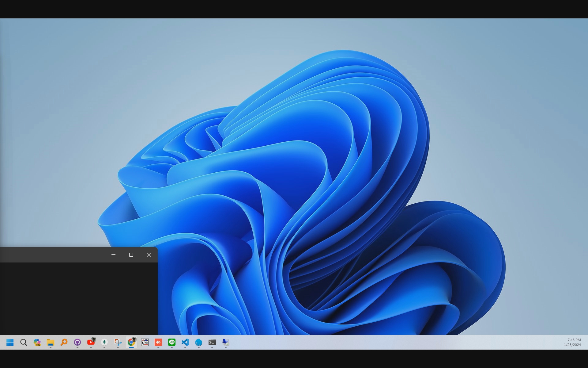The width and height of the screenshot is (588, 368).
Task: Open taskbar Search magnifier
Action: (x=24, y=342)
